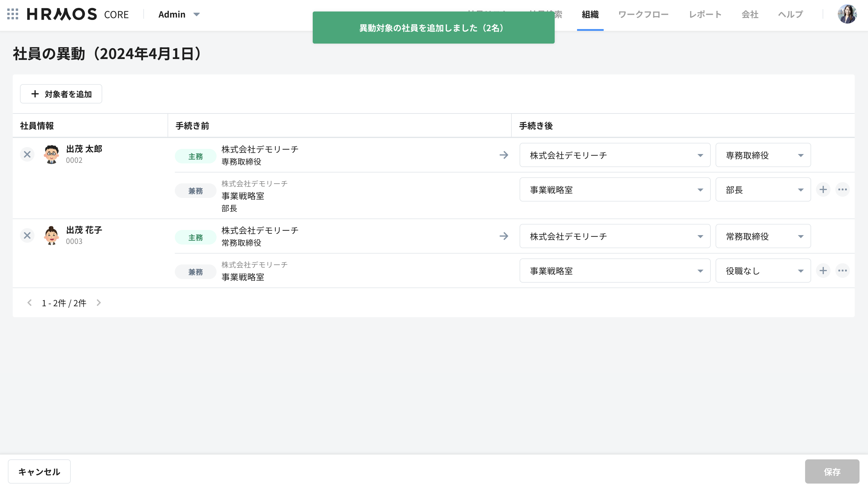The width and height of the screenshot is (868, 486).
Task: Open the apps grid menu icon
Action: tap(12, 14)
